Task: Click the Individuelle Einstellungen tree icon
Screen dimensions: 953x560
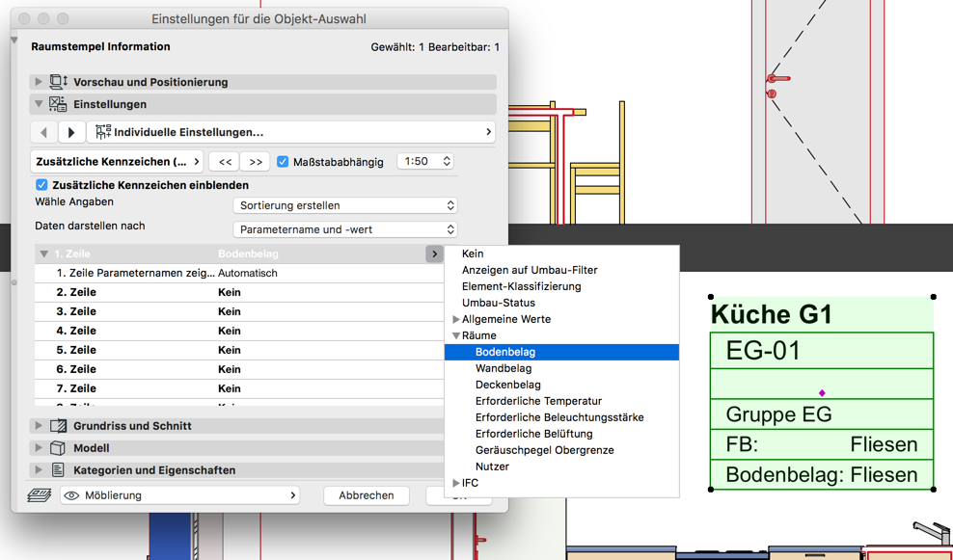Action: point(103,132)
